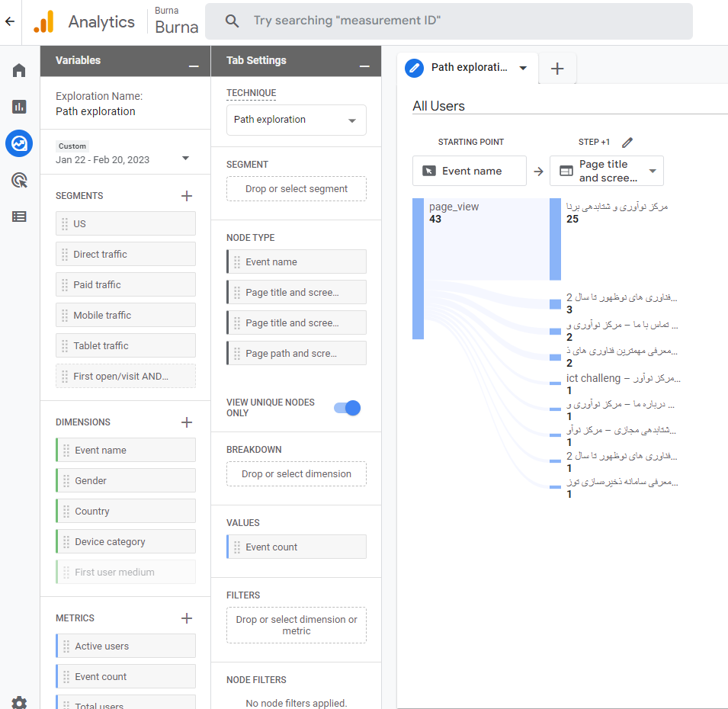This screenshot has height=709, width=728.
Task: Collapse the Tab Settings panel
Action: (364, 66)
